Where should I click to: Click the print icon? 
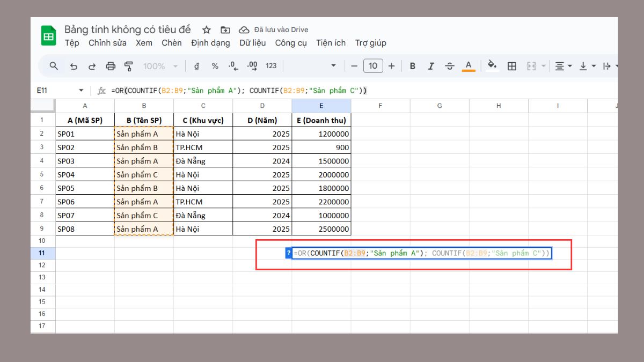click(x=111, y=66)
